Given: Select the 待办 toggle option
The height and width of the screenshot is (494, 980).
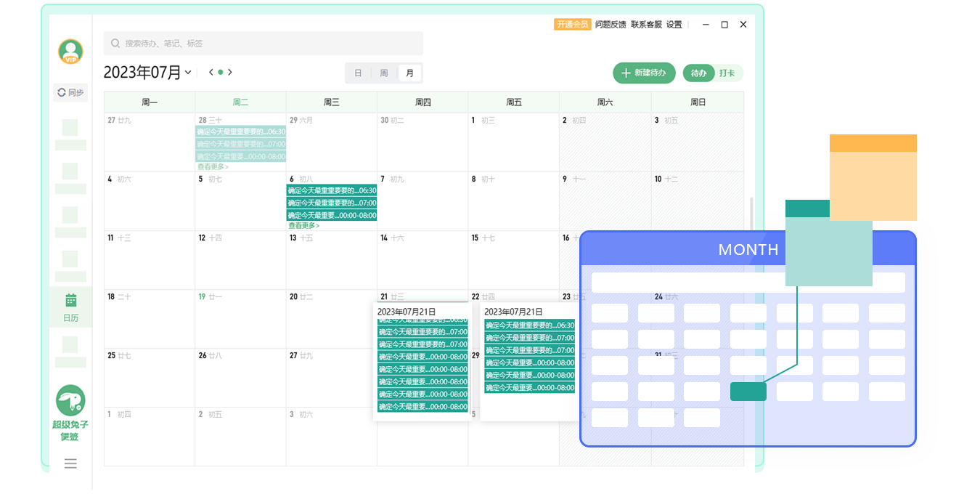Looking at the screenshot, I should (698, 73).
